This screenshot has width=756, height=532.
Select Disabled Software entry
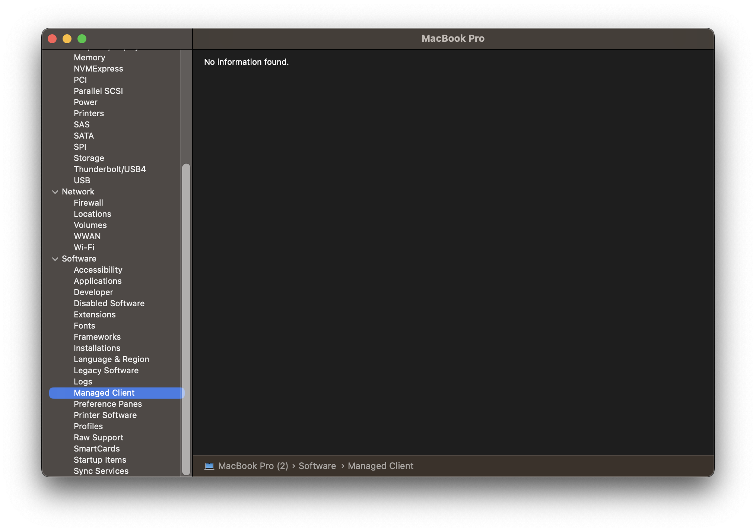(x=109, y=304)
